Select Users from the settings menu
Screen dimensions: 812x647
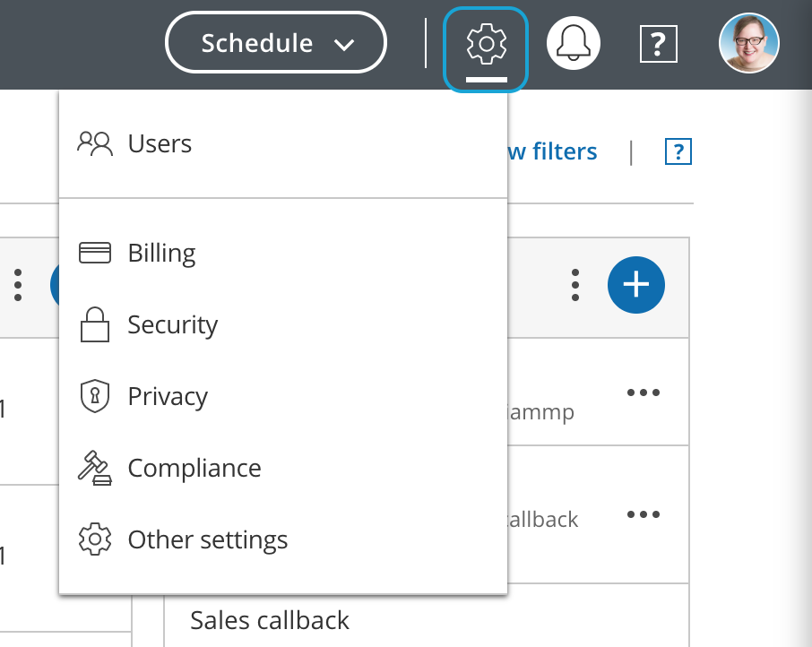click(160, 143)
